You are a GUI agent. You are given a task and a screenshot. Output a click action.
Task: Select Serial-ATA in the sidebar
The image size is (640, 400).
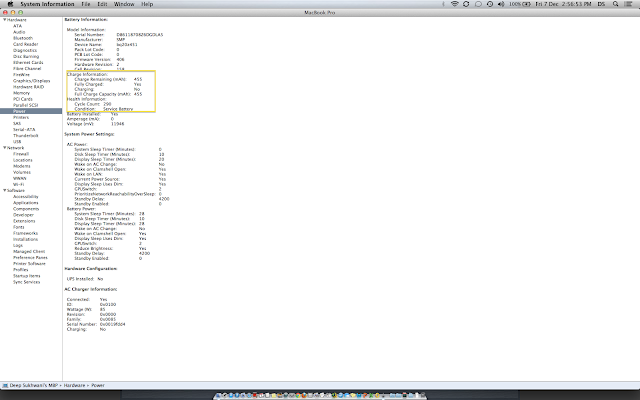click(24, 129)
